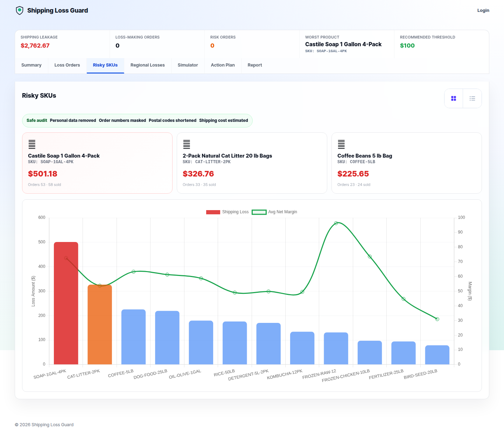Click the RICE-50LB chart bar

[x=235, y=343]
